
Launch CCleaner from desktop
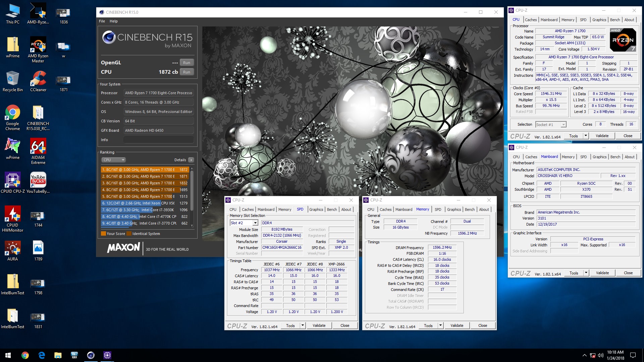coord(38,81)
